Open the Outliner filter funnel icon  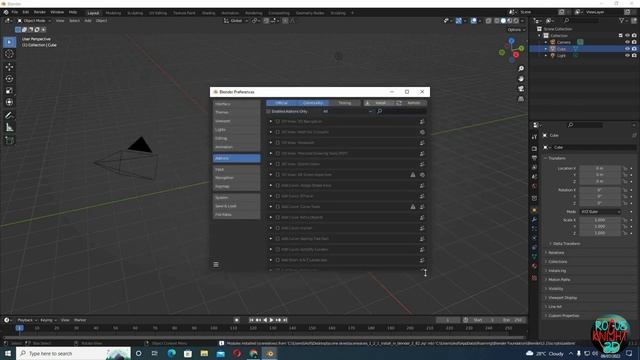coord(621,20)
